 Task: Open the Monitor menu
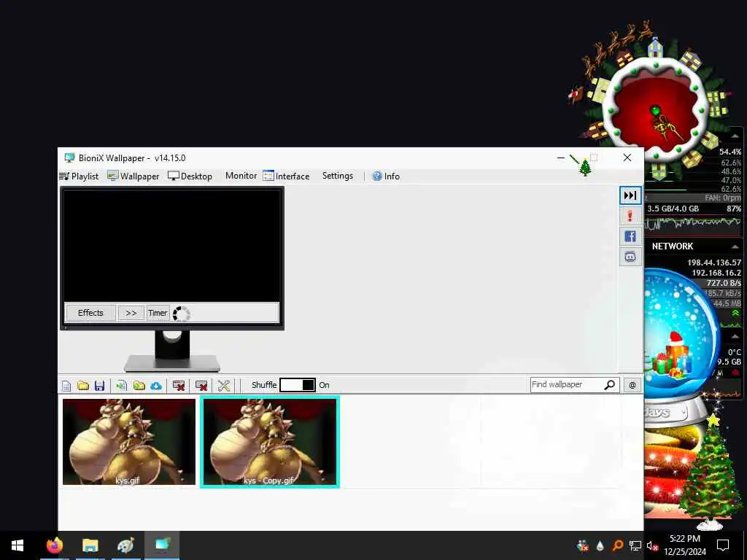241,176
